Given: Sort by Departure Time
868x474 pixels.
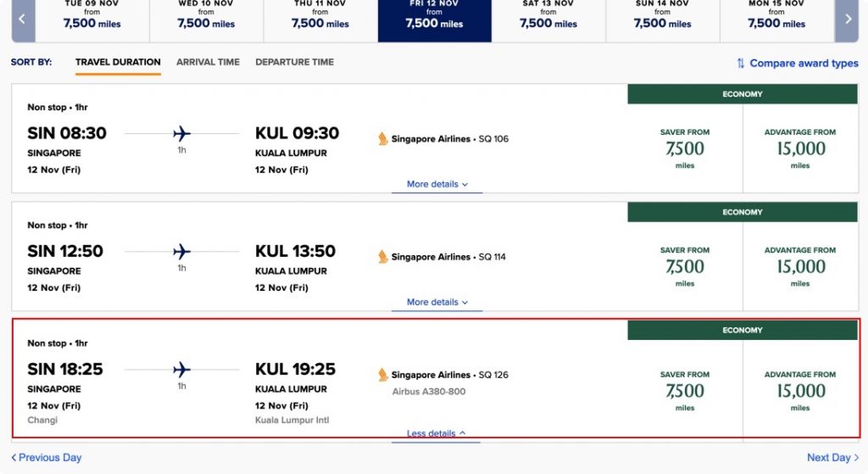Looking at the screenshot, I should tap(294, 62).
